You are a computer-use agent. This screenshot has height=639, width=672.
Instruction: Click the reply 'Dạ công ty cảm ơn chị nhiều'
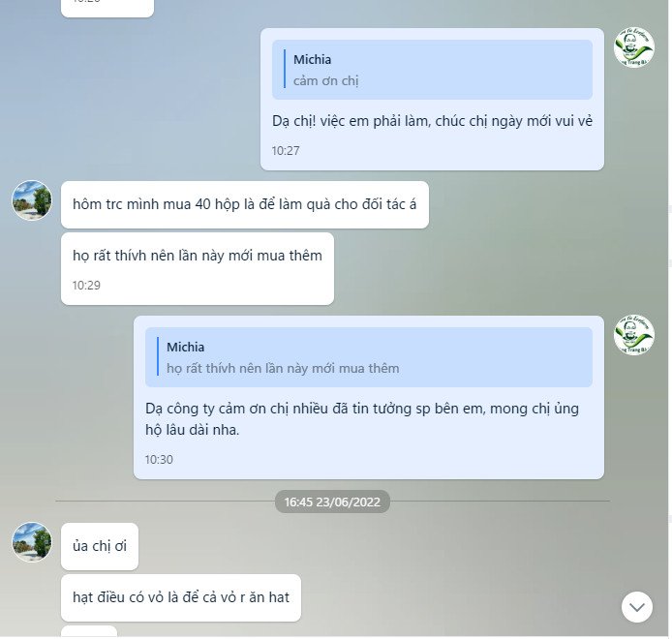(x=362, y=418)
